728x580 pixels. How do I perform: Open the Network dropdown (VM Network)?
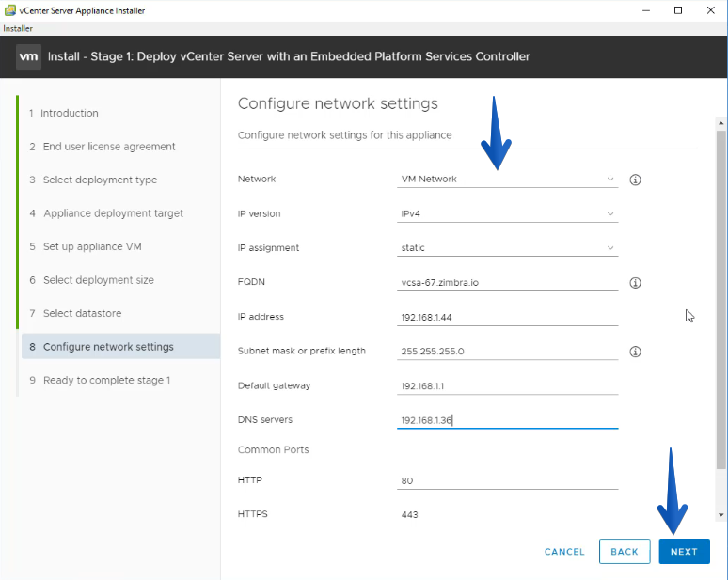click(x=507, y=180)
